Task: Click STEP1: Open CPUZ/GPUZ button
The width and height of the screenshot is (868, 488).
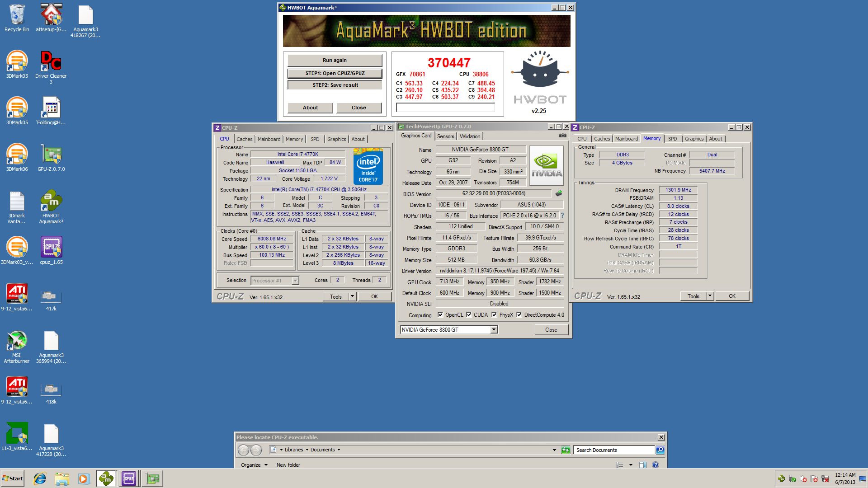Action: click(x=335, y=73)
